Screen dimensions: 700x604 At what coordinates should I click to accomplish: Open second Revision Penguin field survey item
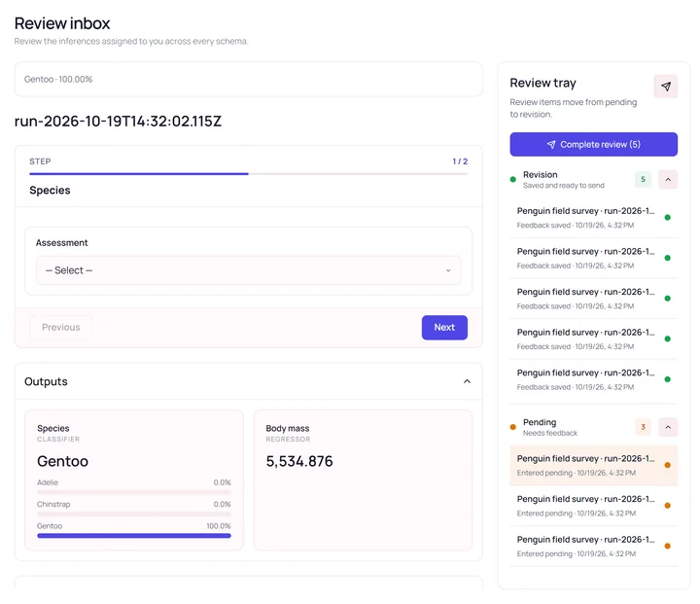[x=593, y=258]
